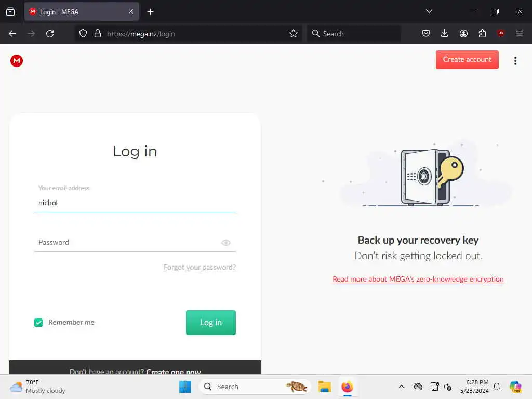
Task: Click the taskbar Search box
Action: (255, 387)
